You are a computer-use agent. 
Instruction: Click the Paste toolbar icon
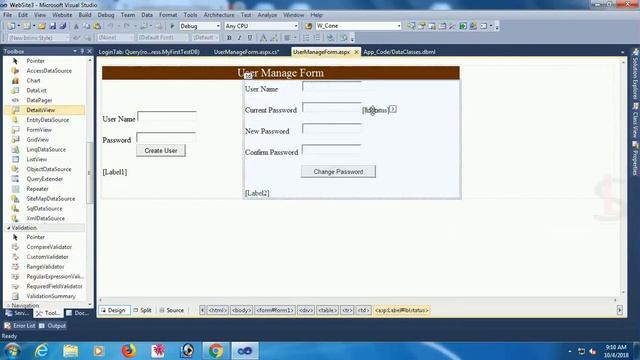click(x=97, y=26)
